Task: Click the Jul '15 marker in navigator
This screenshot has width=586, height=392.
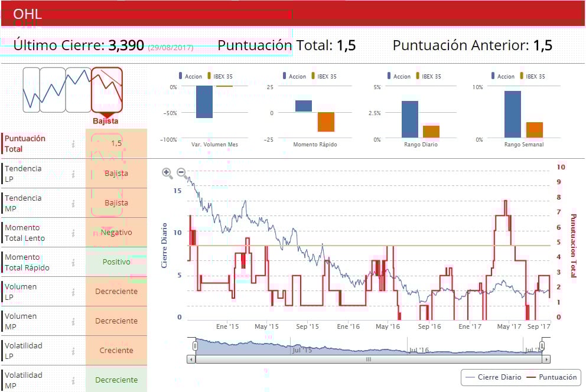Action: point(302,350)
